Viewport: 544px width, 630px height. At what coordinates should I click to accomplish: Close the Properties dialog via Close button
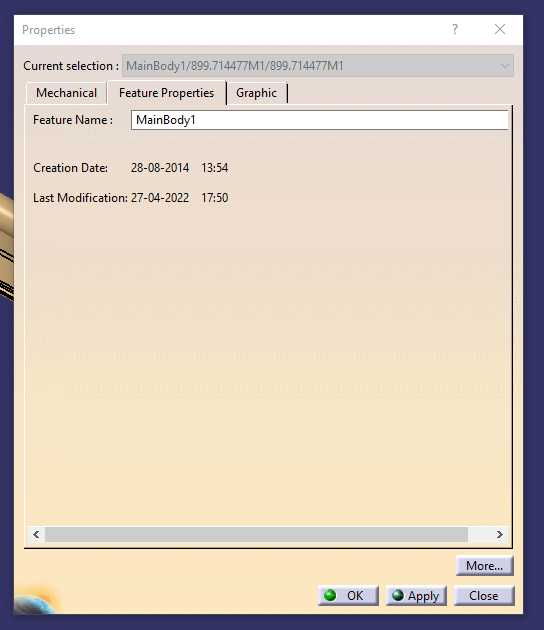click(484, 595)
